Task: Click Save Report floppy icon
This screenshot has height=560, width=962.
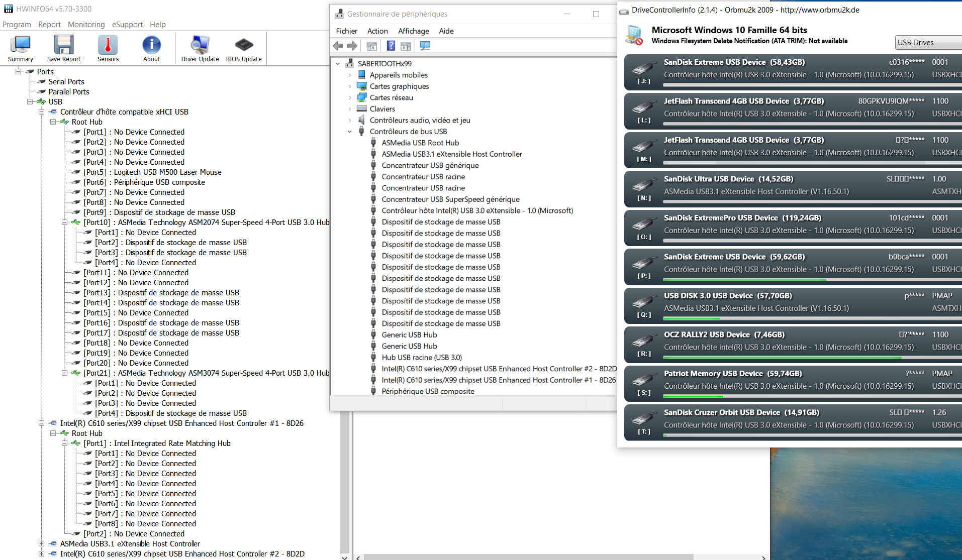Action: (64, 48)
